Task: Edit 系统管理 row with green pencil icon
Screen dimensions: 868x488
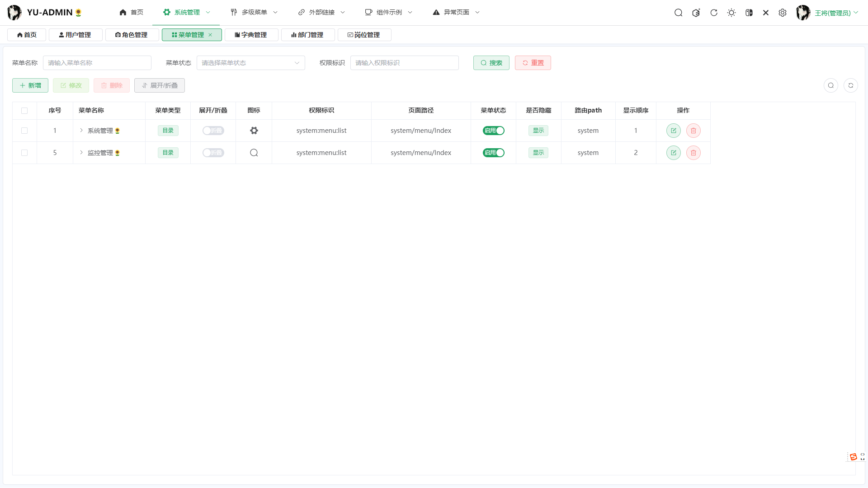Action: point(673,130)
